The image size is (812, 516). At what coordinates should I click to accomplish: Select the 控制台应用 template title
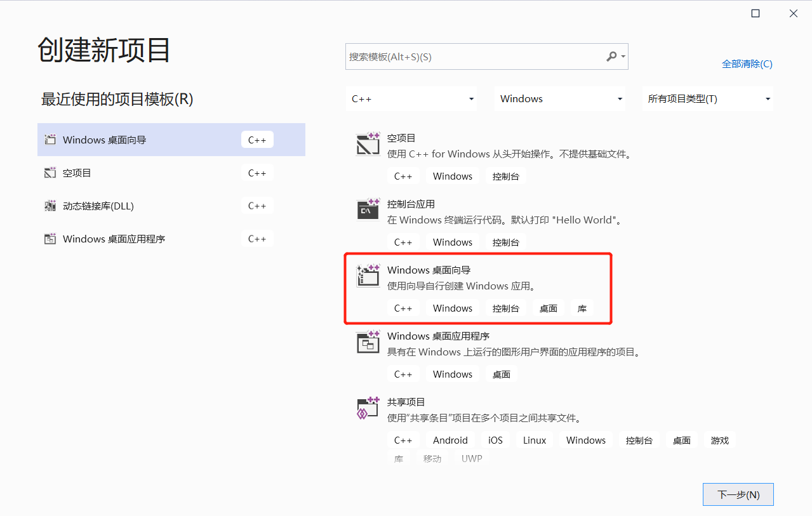[411, 204]
